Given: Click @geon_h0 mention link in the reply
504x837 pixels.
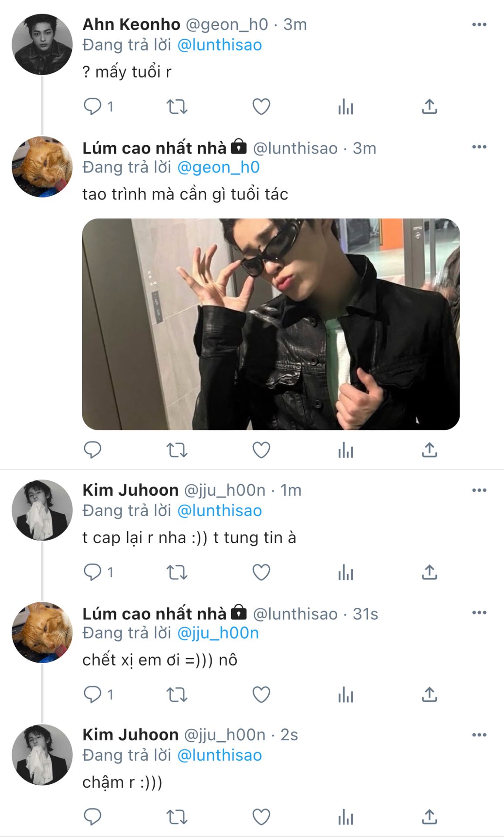Looking at the screenshot, I should (218, 167).
